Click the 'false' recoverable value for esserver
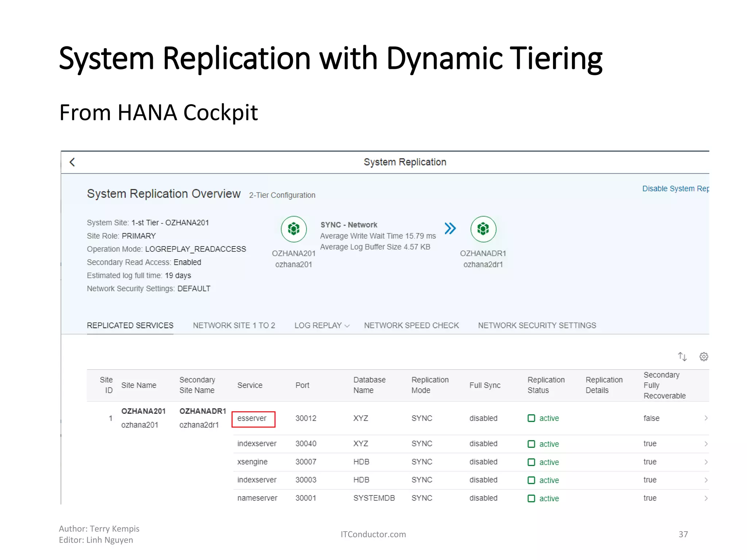The width and height of the screenshot is (747, 560). [651, 418]
